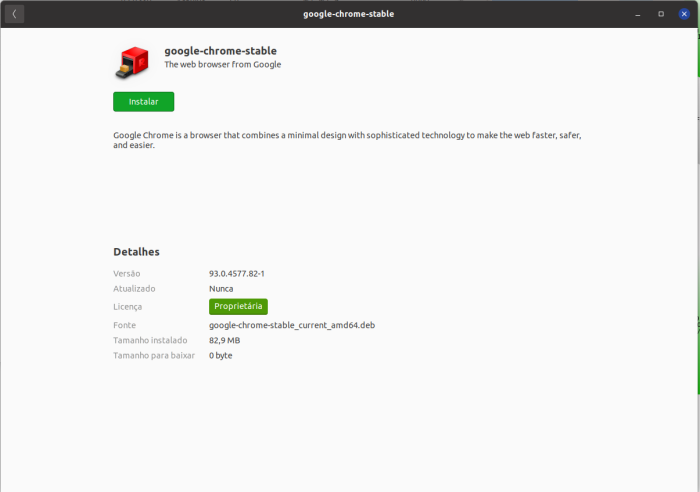The width and height of the screenshot is (700, 492).
Task: Select the 'Nunca' updated value
Action: pyautogui.click(x=221, y=289)
